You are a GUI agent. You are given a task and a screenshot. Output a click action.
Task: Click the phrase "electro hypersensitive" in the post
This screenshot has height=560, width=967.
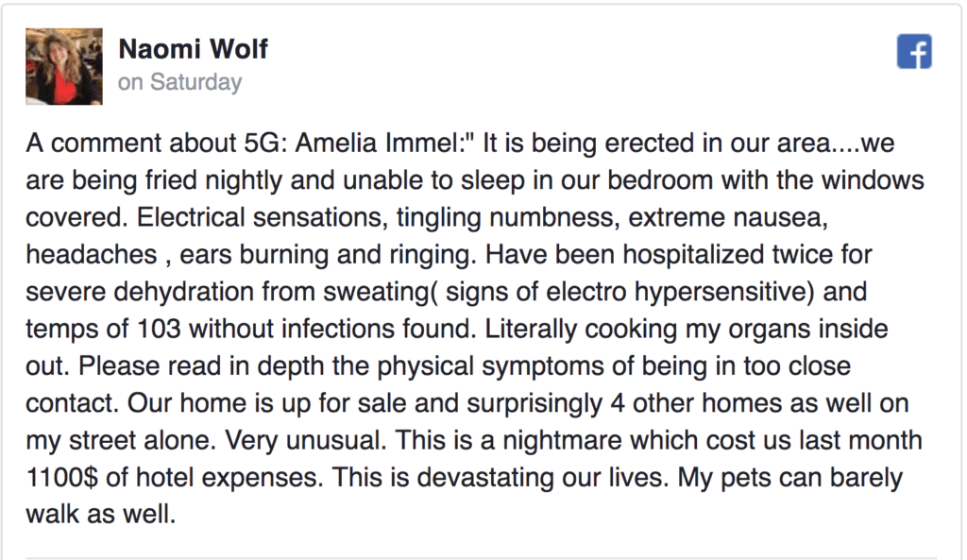(709, 293)
